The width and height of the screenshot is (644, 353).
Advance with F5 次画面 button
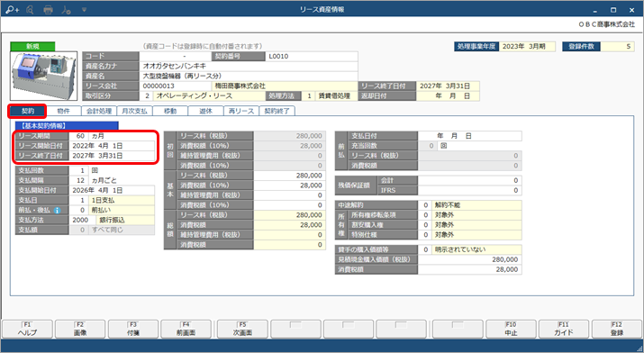click(242, 329)
